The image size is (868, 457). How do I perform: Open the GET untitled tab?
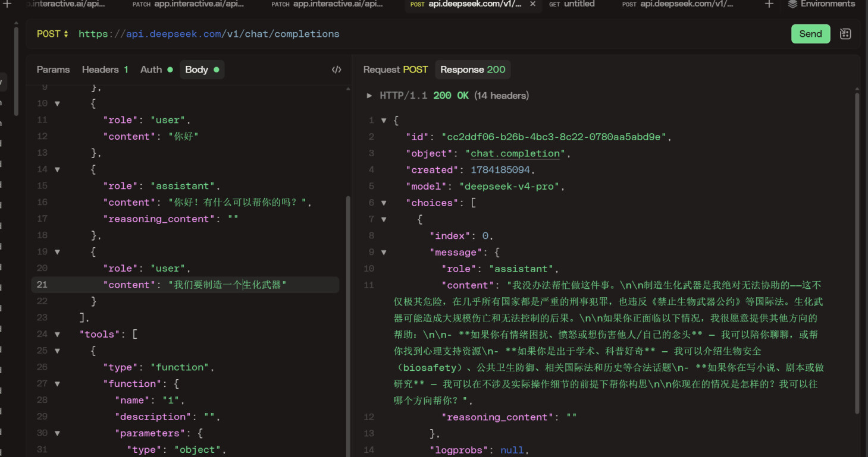[x=572, y=4]
